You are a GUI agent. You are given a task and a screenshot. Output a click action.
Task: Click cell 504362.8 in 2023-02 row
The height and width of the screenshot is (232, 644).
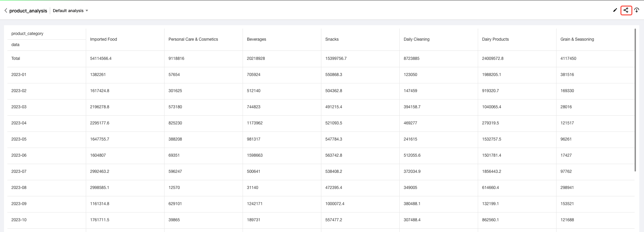click(334, 91)
